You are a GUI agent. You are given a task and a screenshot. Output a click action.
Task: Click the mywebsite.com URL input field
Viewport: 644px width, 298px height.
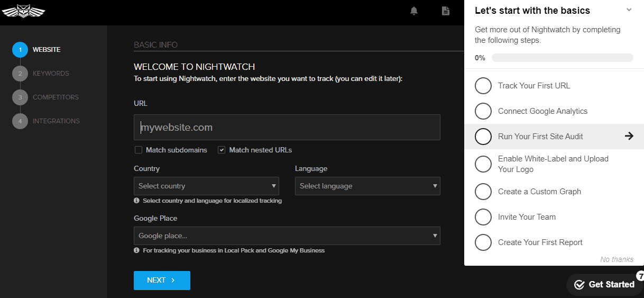point(287,128)
